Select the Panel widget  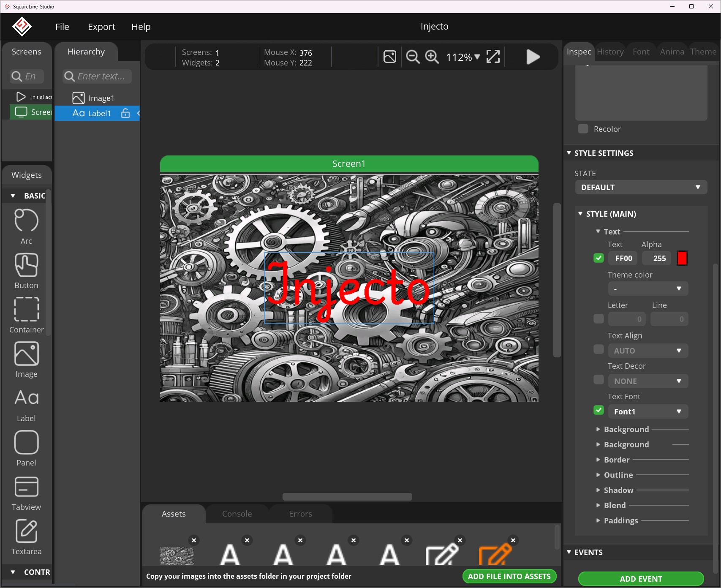pos(26,449)
